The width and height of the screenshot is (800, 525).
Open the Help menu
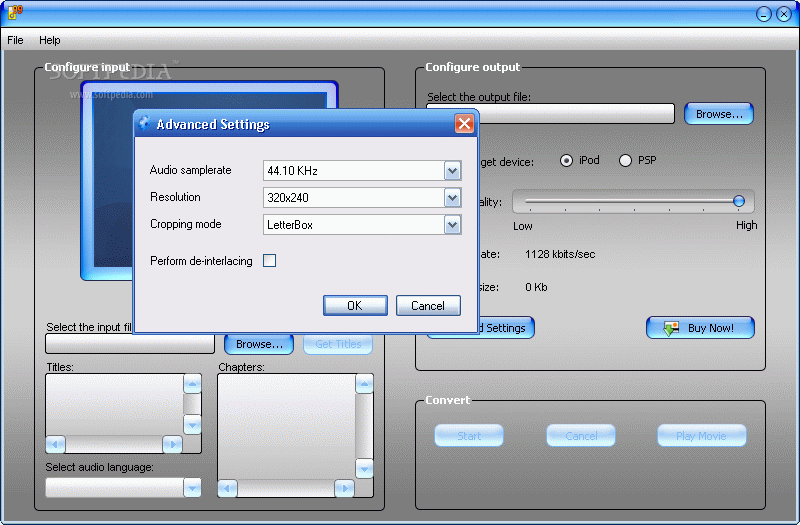[x=49, y=40]
